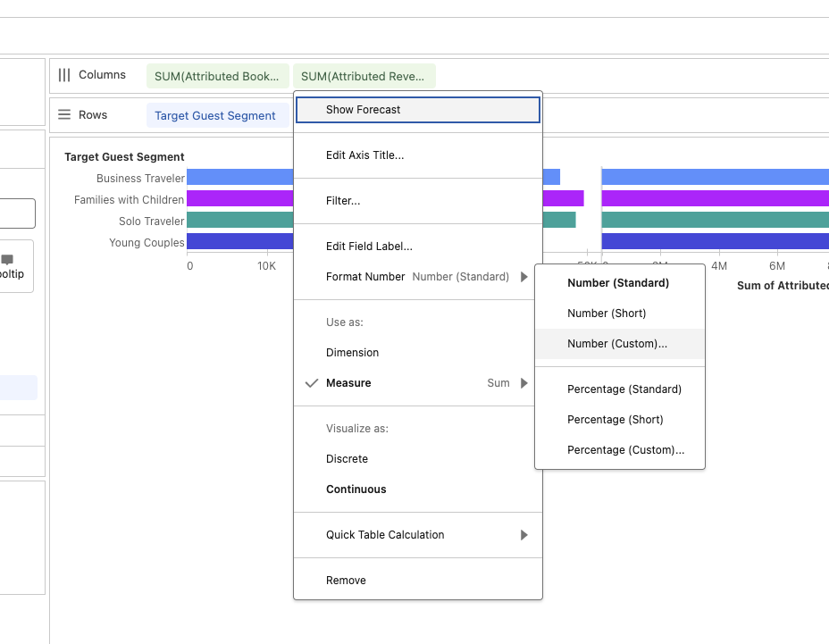
Task: Choose Edit Axis Title… menu entry
Action: coord(364,155)
